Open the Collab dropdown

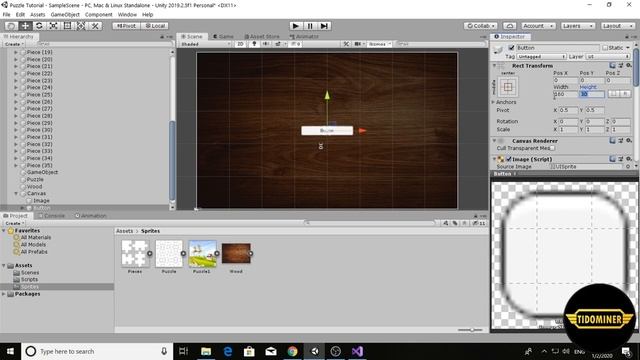click(480, 26)
